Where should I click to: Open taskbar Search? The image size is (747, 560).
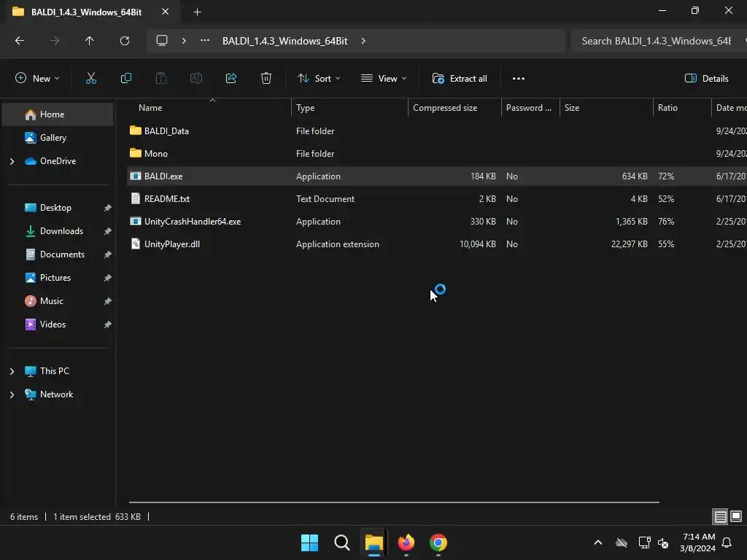pyautogui.click(x=341, y=542)
